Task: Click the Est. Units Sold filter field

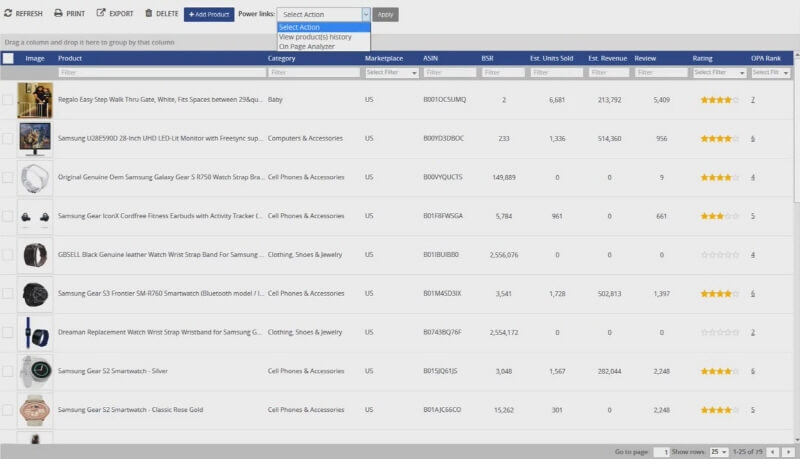Action: (556, 73)
